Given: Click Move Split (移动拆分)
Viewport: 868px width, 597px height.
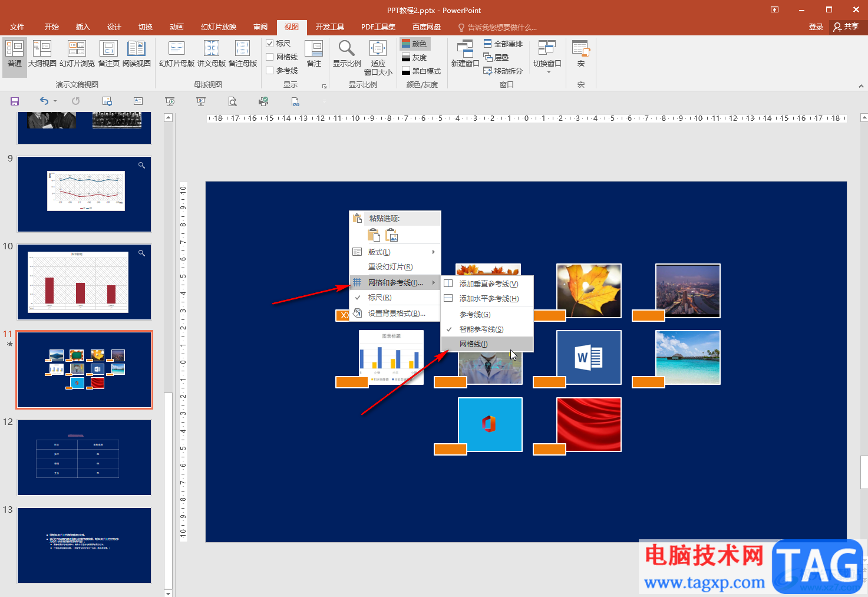Looking at the screenshot, I should coord(503,71).
